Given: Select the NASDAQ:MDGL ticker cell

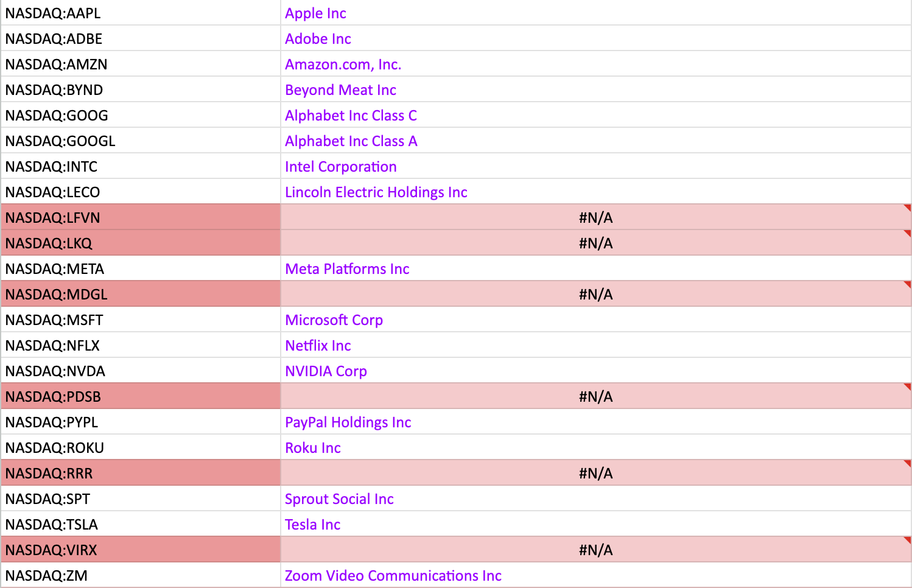Looking at the screenshot, I should [140, 294].
